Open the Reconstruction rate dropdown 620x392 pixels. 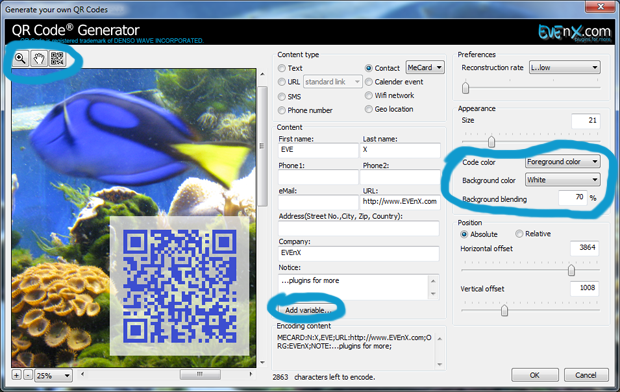pyautogui.click(x=565, y=68)
